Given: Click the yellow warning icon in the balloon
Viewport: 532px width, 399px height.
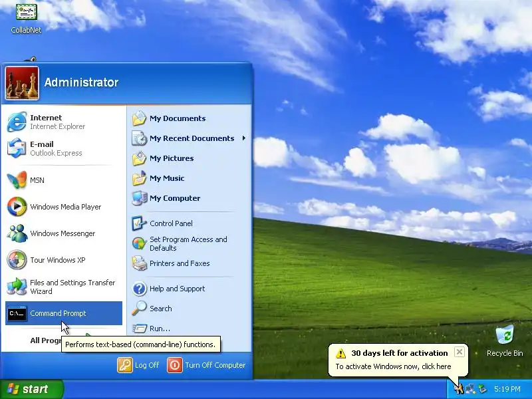Looking at the screenshot, I should (x=340, y=353).
